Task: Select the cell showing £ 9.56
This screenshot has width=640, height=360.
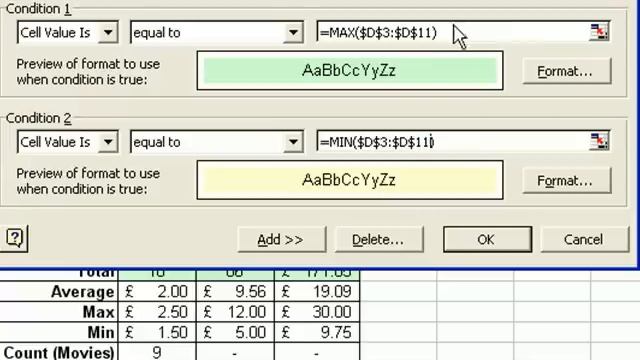Action: click(x=236, y=291)
